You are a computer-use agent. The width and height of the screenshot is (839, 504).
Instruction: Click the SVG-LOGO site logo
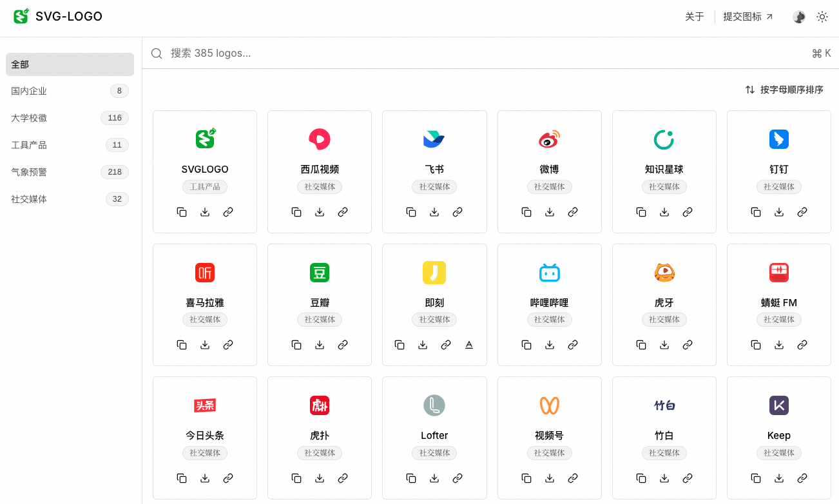[x=58, y=17]
